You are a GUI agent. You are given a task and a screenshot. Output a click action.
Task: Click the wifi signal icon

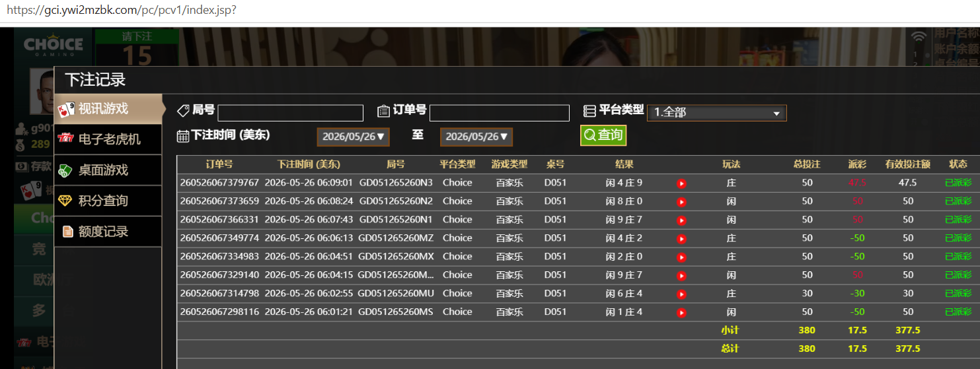919,36
